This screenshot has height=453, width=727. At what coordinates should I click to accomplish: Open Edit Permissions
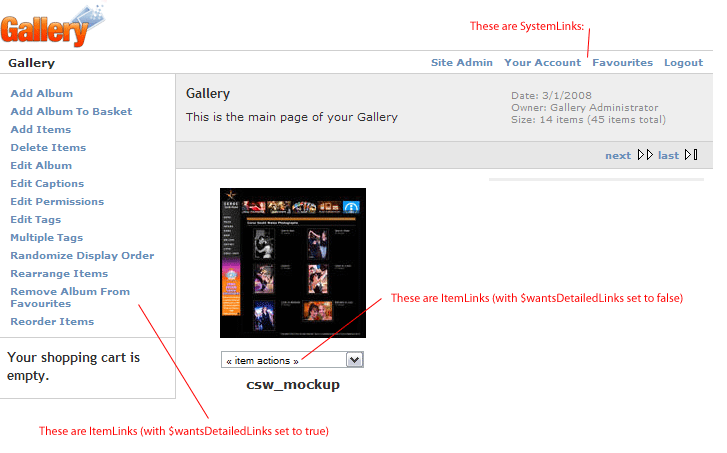pyautogui.click(x=56, y=201)
